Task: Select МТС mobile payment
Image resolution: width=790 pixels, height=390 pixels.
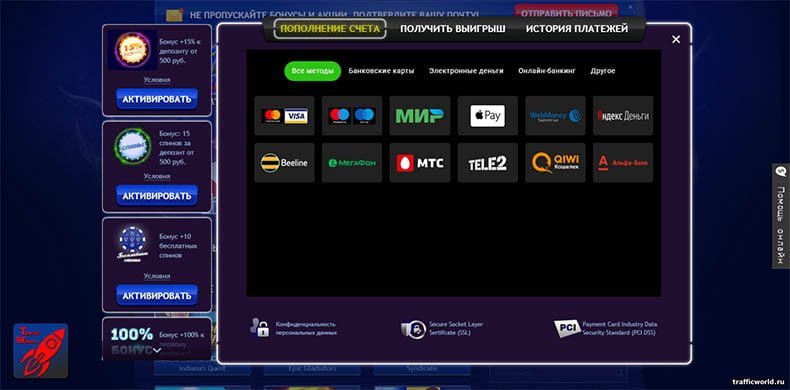Action: point(420,163)
